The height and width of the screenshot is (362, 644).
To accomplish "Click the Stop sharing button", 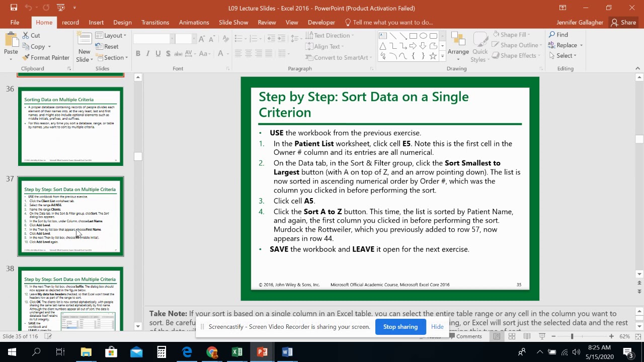I will 400,327.
